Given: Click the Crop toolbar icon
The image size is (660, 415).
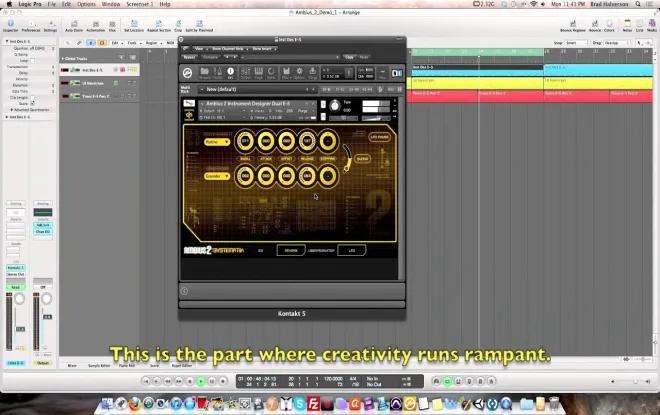Looking at the screenshot, I should (x=178, y=25).
